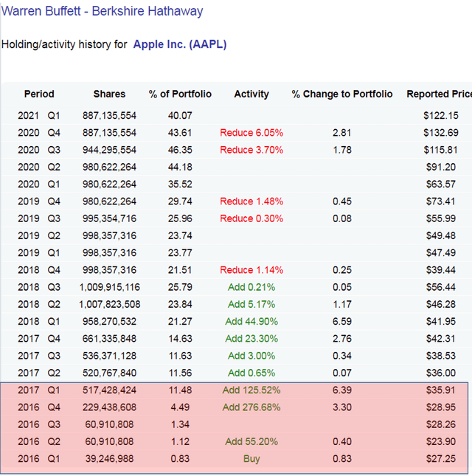This screenshot has height=476, width=472.
Task: Select the 2019 Q2 period cell
Action: tap(39, 235)
